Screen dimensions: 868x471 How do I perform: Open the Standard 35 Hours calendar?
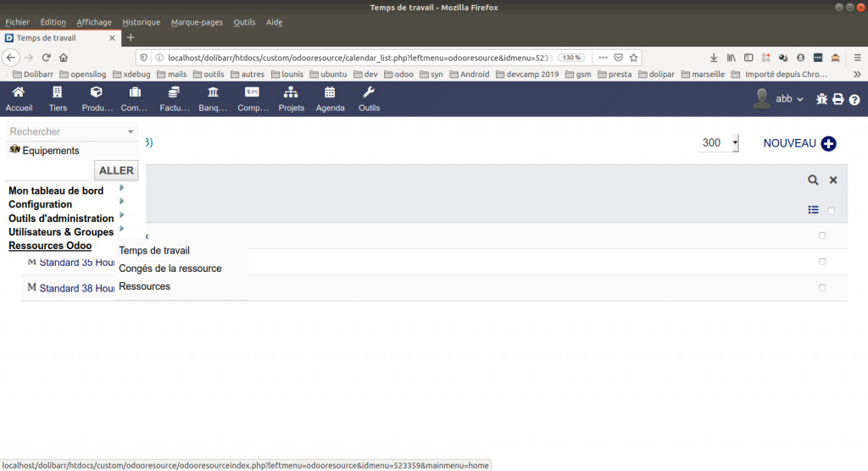[x=77, y=263]
